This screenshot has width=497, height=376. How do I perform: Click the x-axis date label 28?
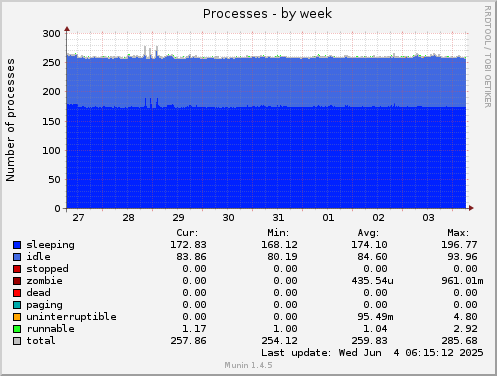[x=128, y=218]
